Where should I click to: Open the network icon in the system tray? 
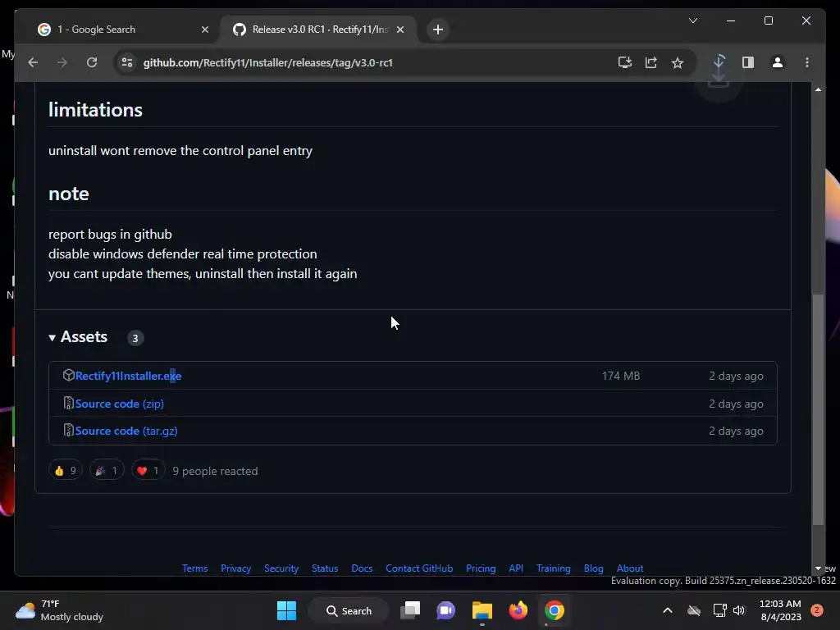point(719,610)
